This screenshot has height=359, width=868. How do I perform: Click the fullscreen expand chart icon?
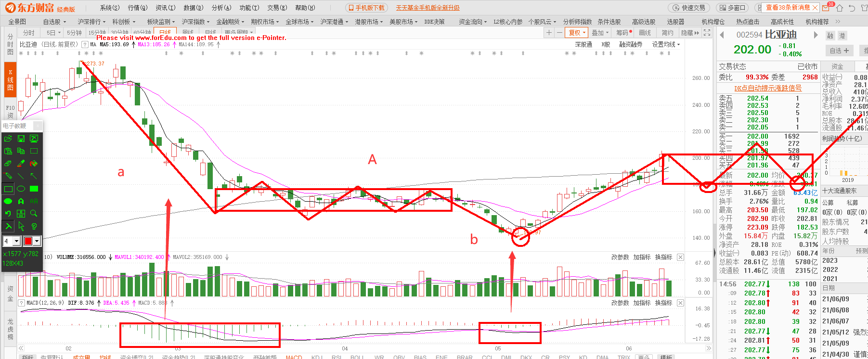pos(707,33)
